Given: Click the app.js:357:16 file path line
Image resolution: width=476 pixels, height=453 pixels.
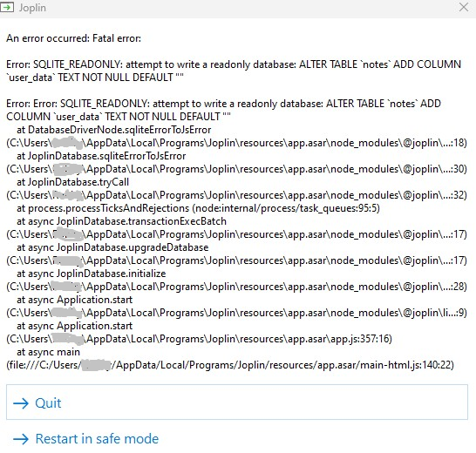Looking at the screenshot, I should coord(199,339).
